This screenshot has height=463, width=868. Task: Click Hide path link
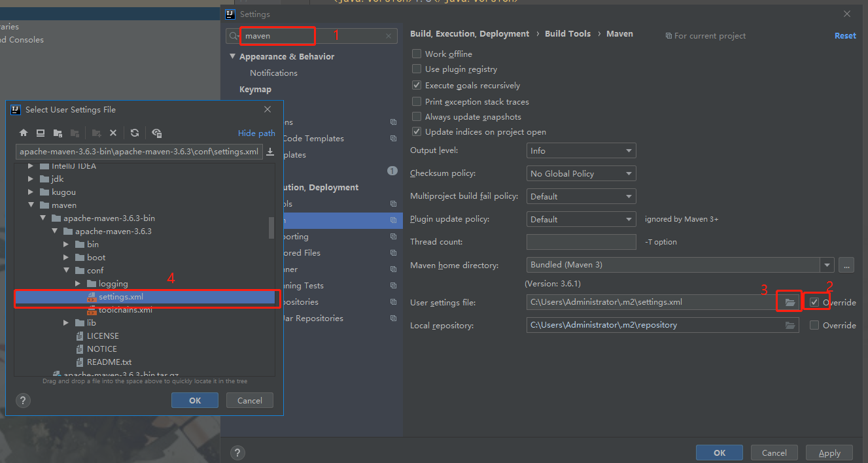[256, 133]
